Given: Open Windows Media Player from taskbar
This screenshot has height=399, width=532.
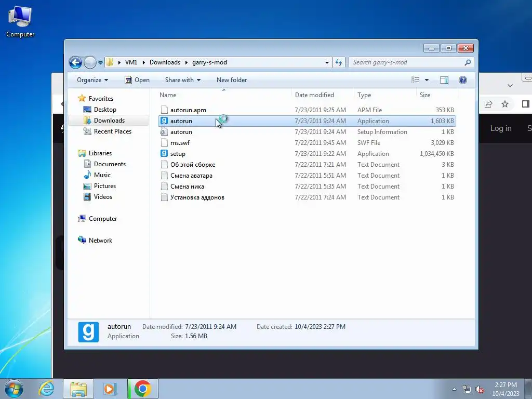Looking at the screenshot, I should click(x=110, y=389).
